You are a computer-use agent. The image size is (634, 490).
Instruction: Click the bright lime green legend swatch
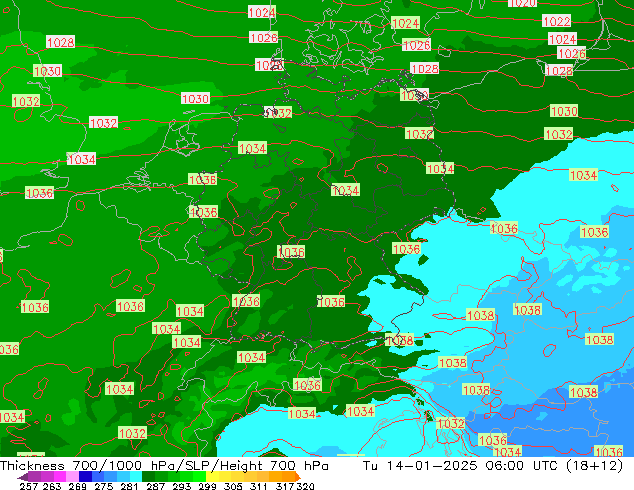point(199,476)
